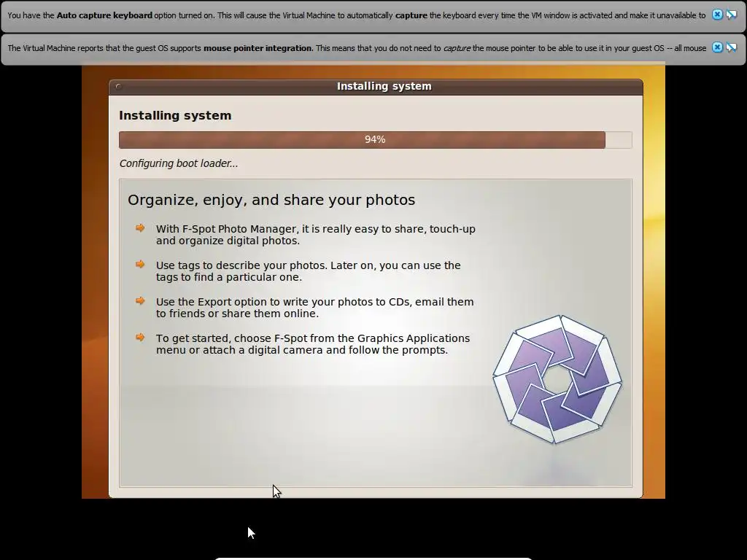
Task: Click the 94% installation progress bar
Action: (x=376, y=140)
